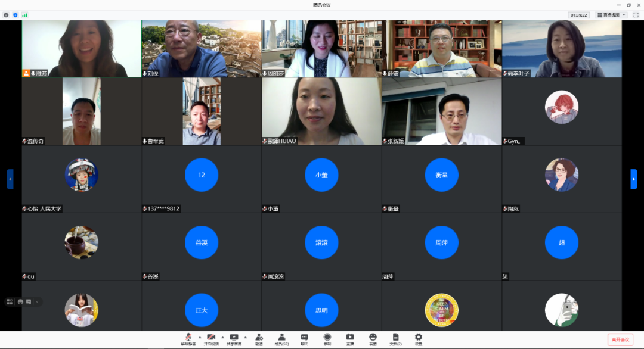Expand the video options arrow beside 开启视频

coord(222,338)
